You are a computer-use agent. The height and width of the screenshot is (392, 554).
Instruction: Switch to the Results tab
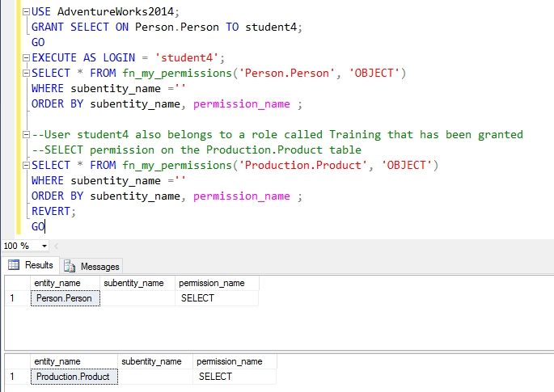point(31,265)
